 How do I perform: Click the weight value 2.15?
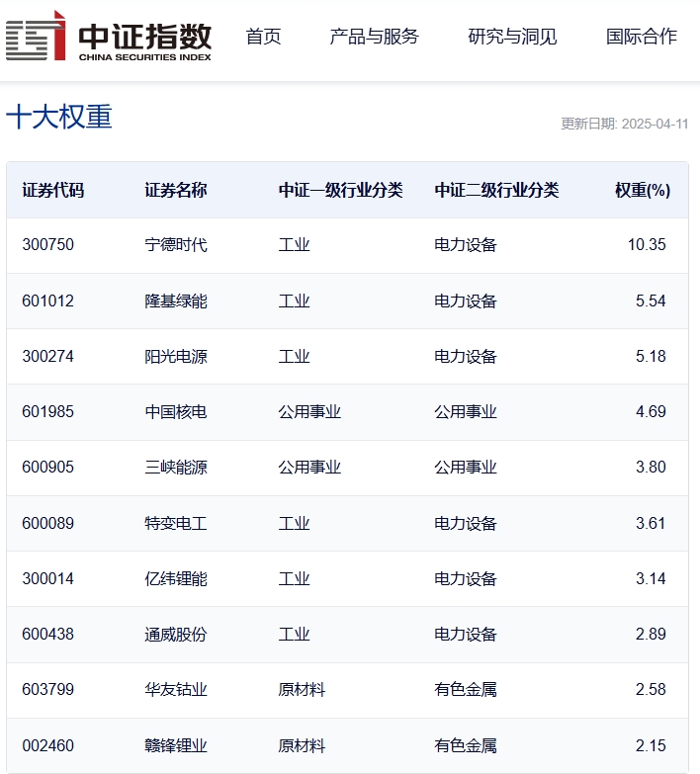pyautogui.click(x=651, y=745)
